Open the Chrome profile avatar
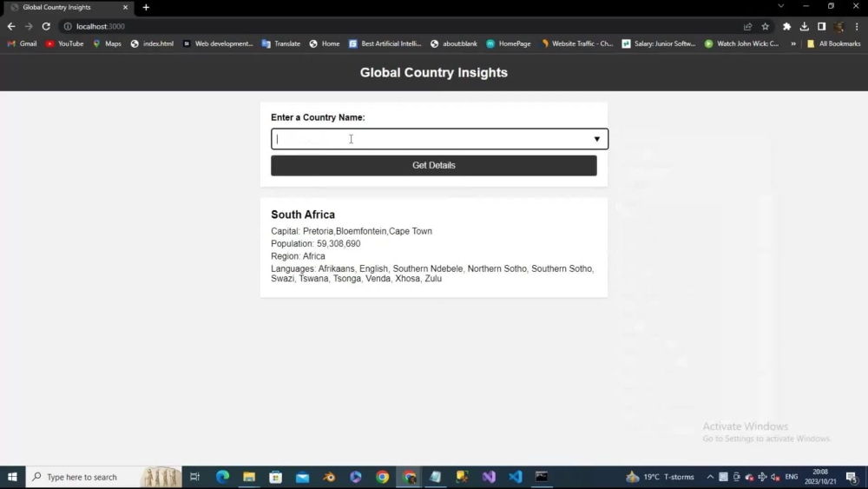 coord(839,26)
